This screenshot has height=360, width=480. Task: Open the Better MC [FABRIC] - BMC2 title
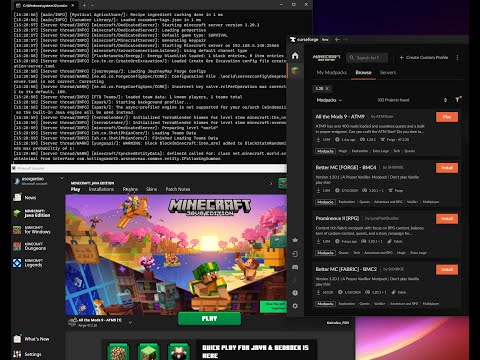tap(346, 269)
